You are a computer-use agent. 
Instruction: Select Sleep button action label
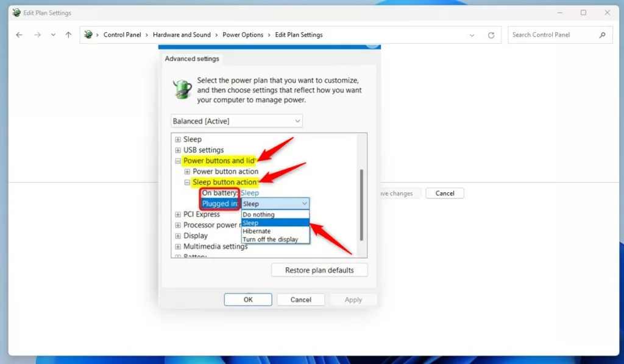225,182
